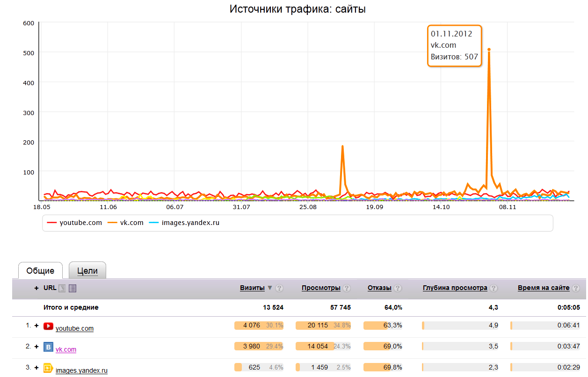This screenshot has height=377, width=588.
Task: Expand the images.yandex.ru row
Action: pos(36,368)
